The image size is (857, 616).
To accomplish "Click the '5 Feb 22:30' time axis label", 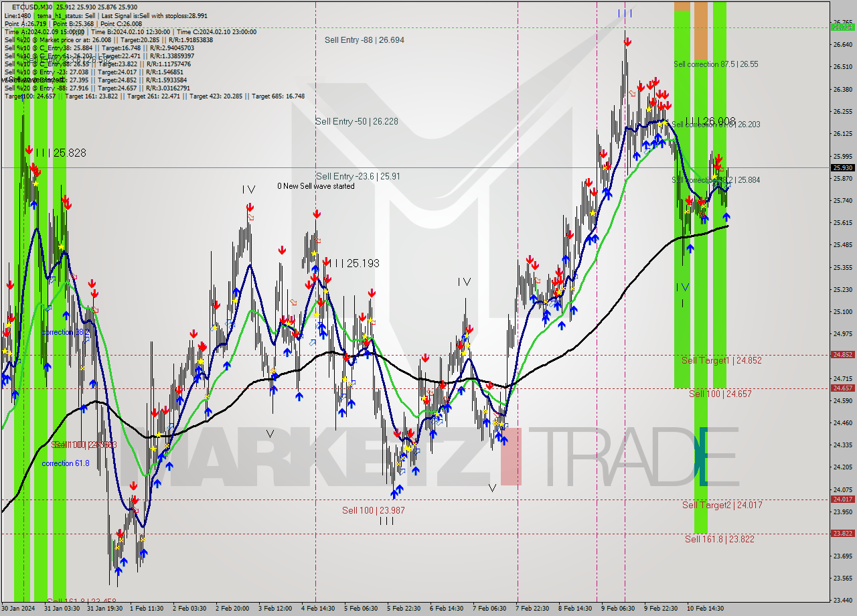I will 404,609.
